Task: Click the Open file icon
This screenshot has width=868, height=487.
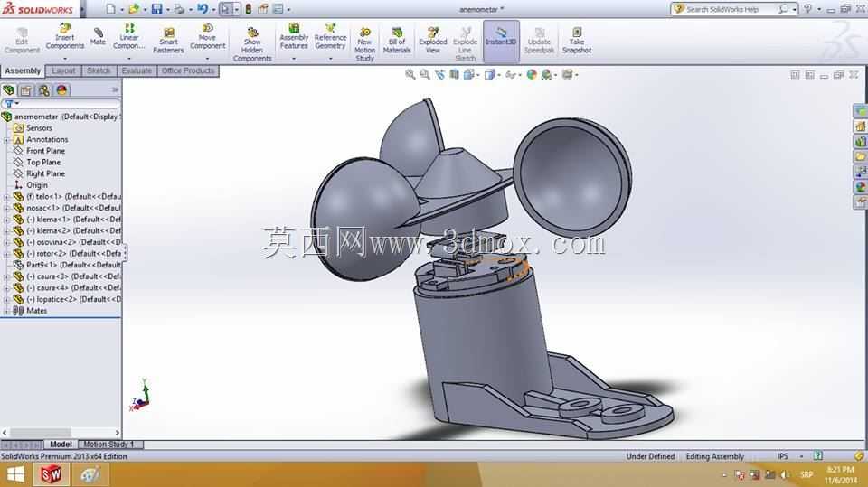Action: pos(134,9)
